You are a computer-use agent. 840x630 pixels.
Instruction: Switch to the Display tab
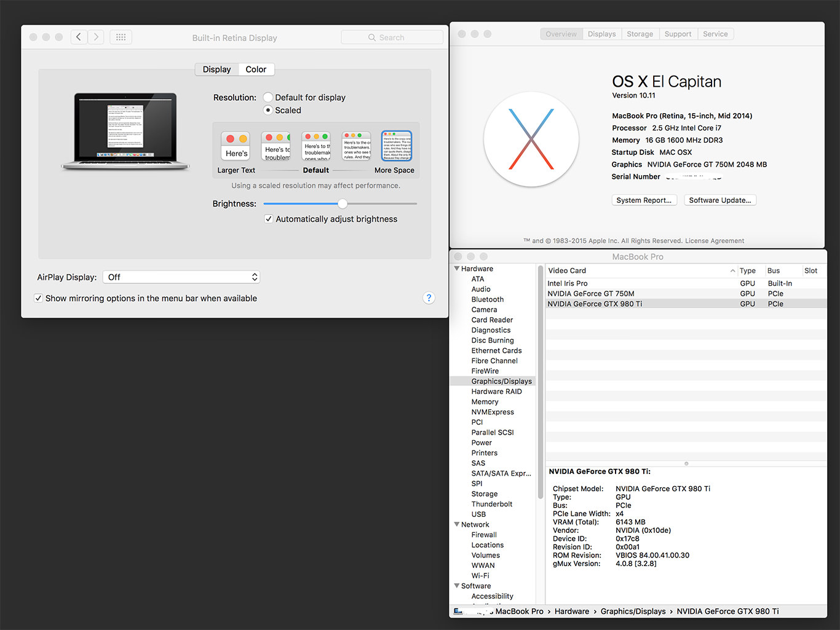(216, 69)
